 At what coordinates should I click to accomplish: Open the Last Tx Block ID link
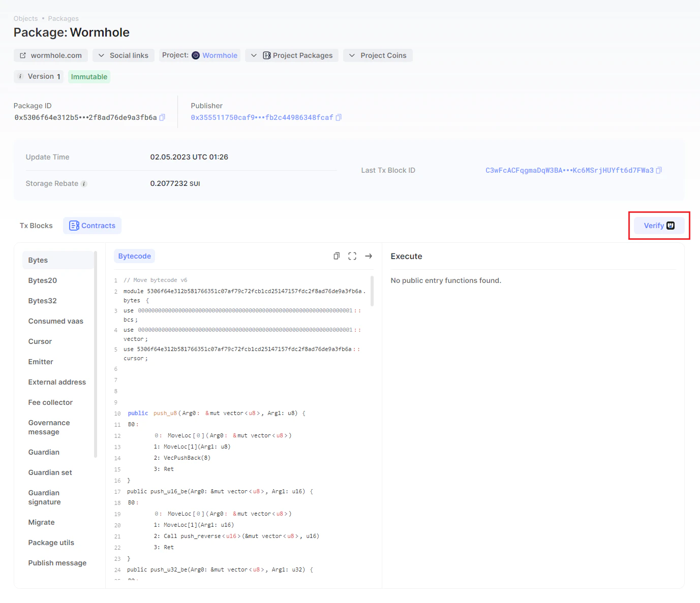click(569, 170)
